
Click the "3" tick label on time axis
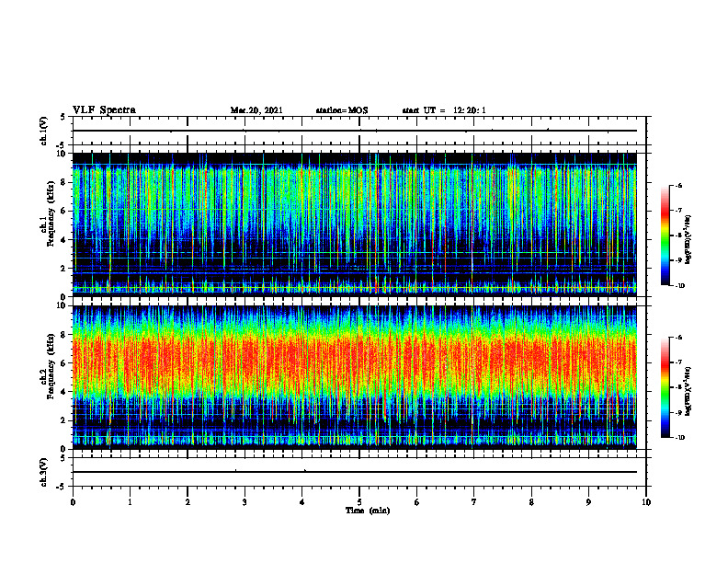coord(245,502)
